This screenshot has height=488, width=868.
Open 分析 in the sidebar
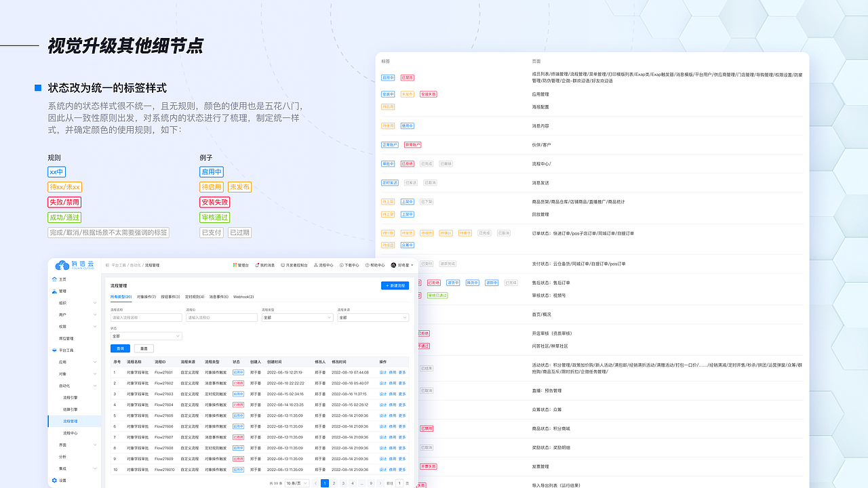pyautogui.click(x=62, y=457)
